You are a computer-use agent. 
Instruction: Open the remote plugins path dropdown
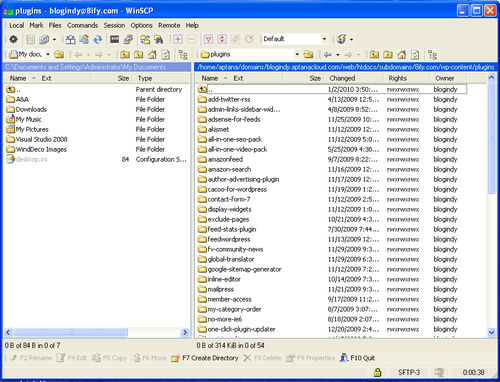point(297,54)
